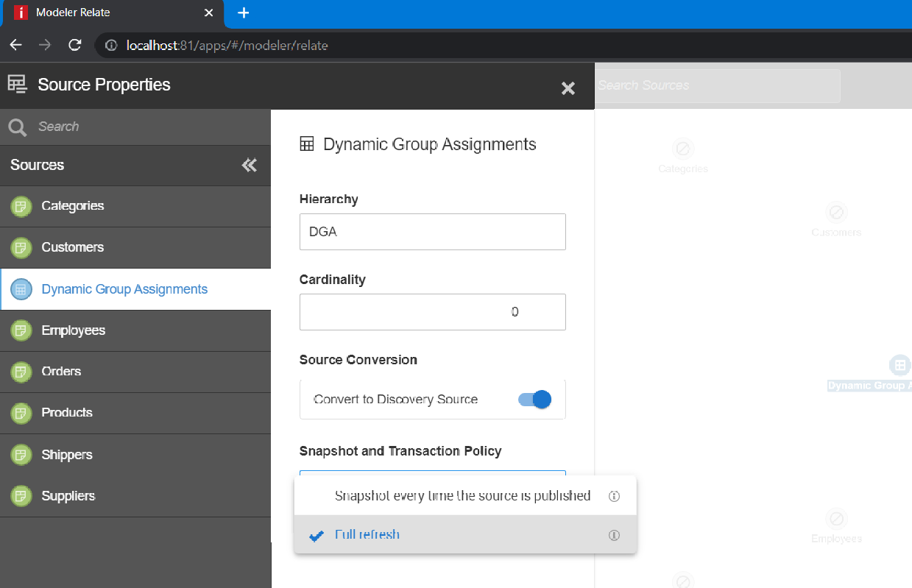
Task: Select Dynamic Group Assignments in the sidebar list
Action: (x=135, y=289)
